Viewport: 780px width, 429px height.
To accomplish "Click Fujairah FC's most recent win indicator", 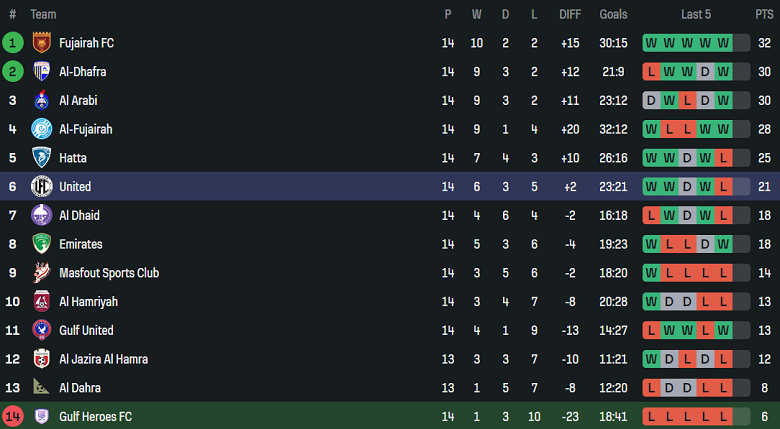I will coord(723,43).
